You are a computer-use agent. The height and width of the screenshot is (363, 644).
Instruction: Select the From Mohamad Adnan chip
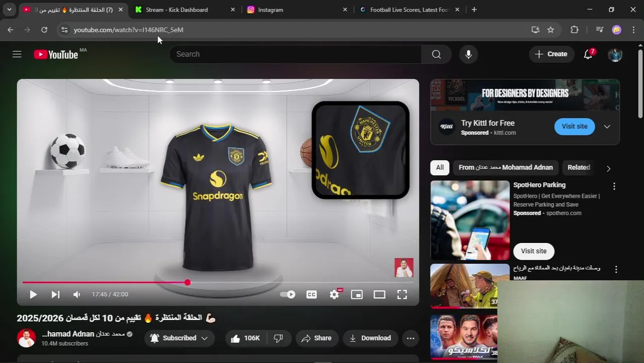(505, 167)
